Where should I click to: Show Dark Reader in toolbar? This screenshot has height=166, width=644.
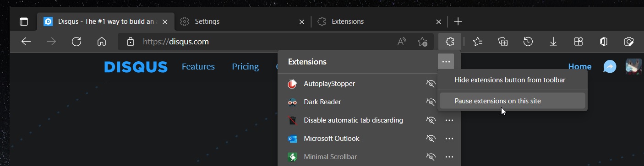coord(431,102)
